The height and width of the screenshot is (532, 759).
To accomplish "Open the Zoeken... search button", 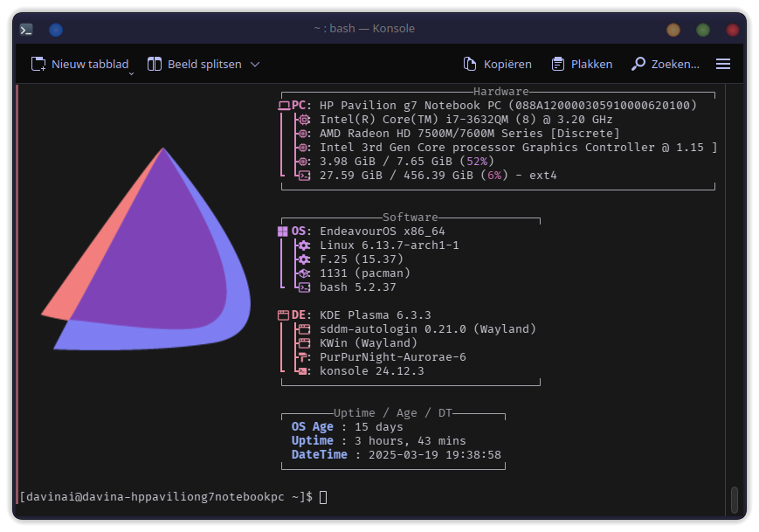I will (x=665, y=64).
